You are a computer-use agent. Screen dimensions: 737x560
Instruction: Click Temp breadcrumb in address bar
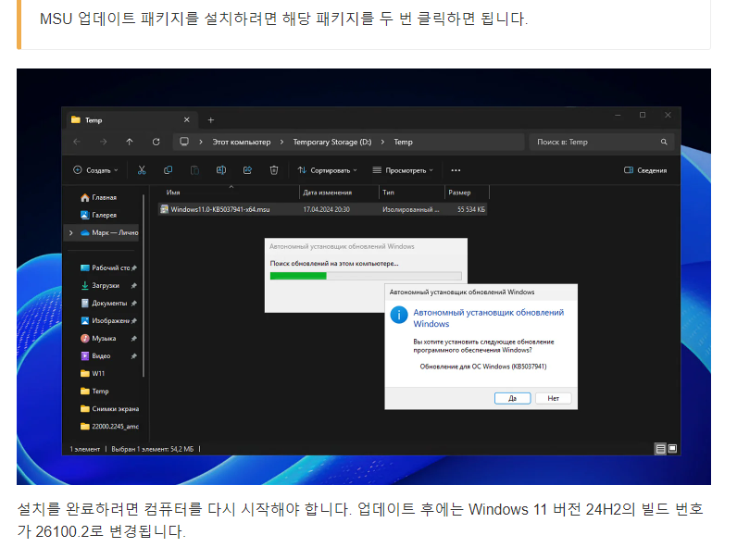[x=403, y=142]
